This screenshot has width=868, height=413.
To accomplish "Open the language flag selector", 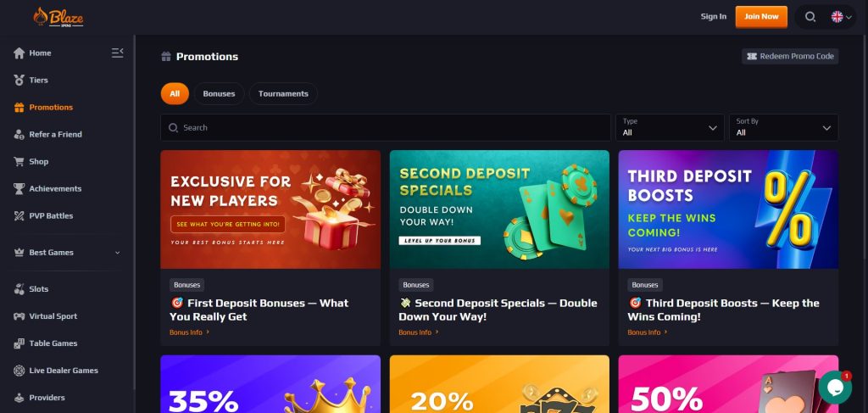I will tap(841, 17).
